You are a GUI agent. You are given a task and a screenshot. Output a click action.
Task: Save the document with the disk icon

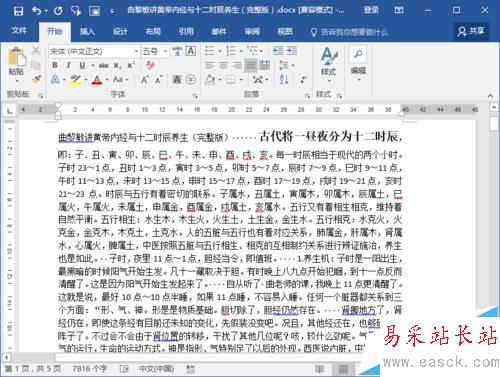tap(18, 11)
